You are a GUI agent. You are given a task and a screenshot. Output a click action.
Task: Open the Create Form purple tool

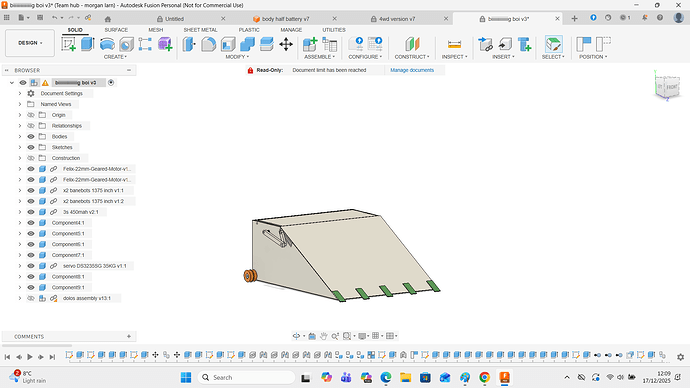click(x=165, y=44)
